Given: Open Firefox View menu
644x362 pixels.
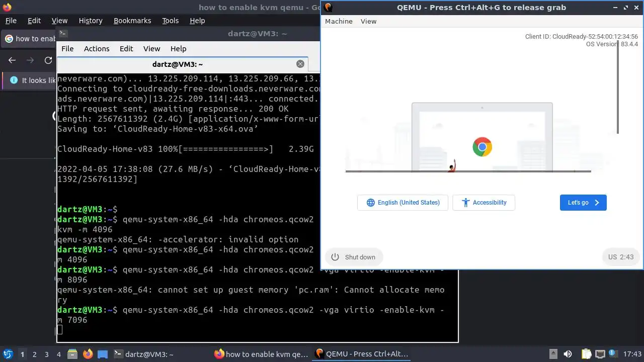Looking at the screenshot, I should tap(59, 21).
